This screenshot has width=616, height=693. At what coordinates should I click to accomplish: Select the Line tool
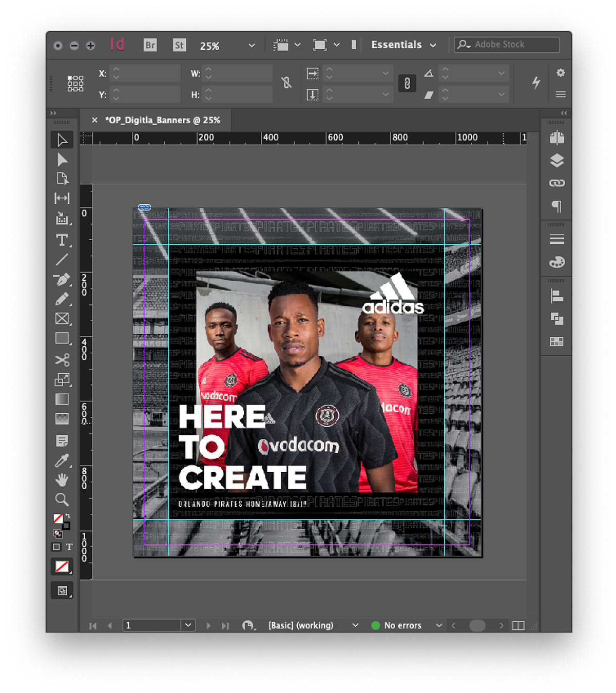62,259
